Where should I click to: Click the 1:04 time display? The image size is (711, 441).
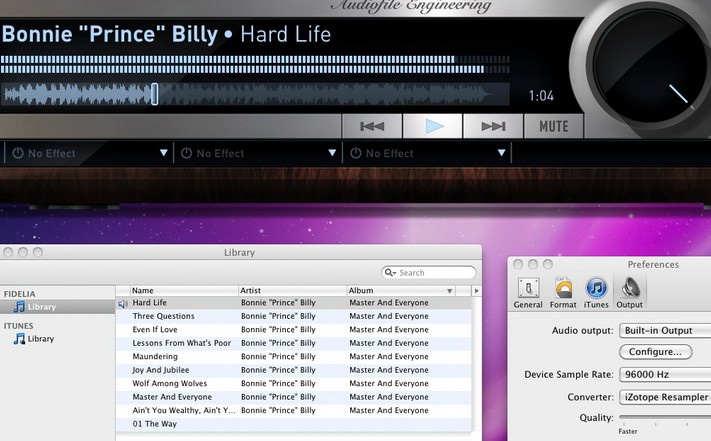541,96
